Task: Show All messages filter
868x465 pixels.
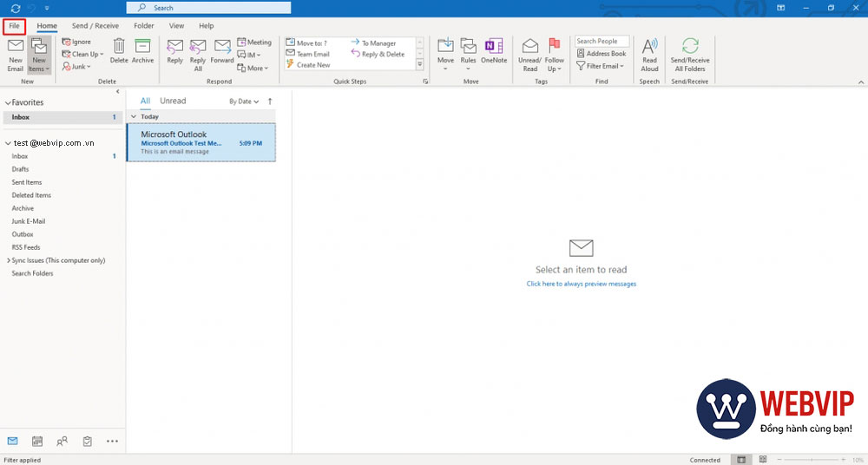Action: click(145, 101)
